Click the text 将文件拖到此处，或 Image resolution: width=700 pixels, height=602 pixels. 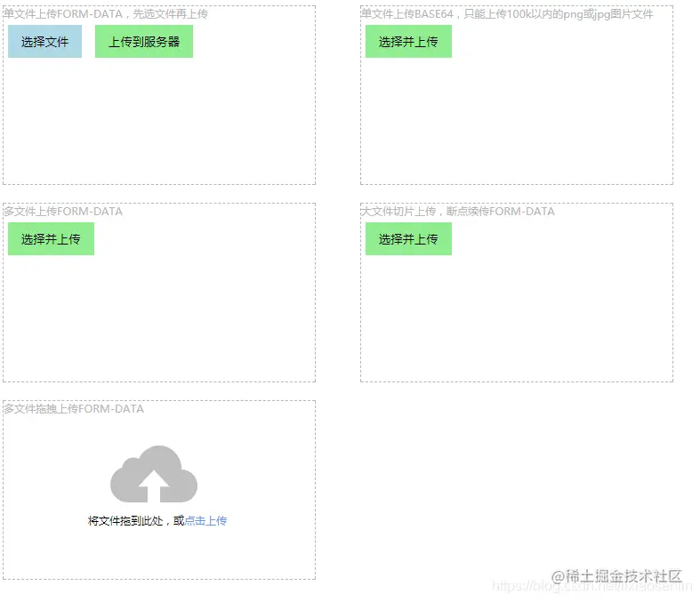tap(136, 520)
